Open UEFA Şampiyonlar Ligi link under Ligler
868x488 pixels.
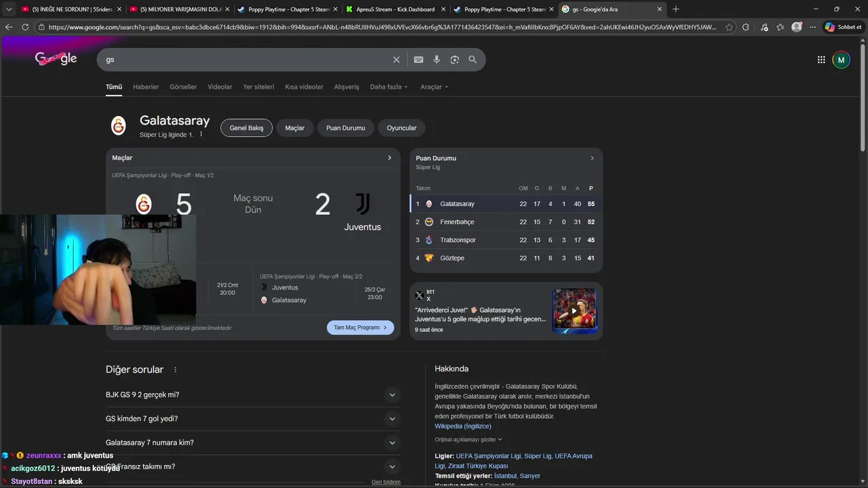point(488,456)
